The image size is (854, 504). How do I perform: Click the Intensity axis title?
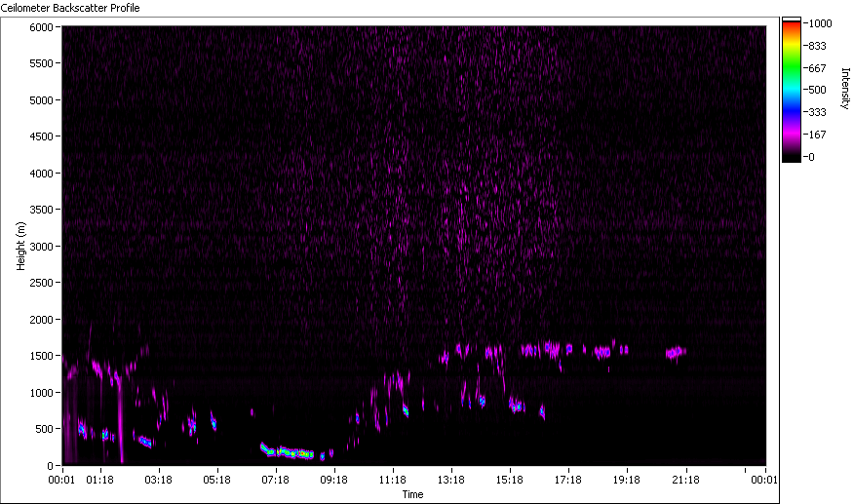tap(845, 89)
